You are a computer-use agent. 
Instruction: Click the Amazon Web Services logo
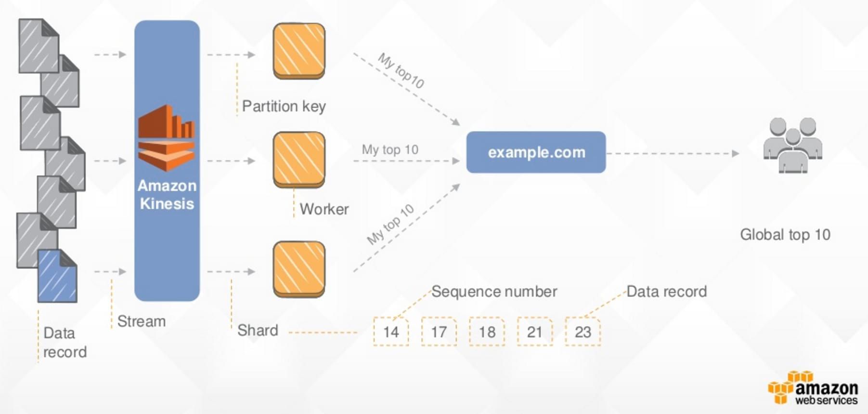[x=813, y=388]
